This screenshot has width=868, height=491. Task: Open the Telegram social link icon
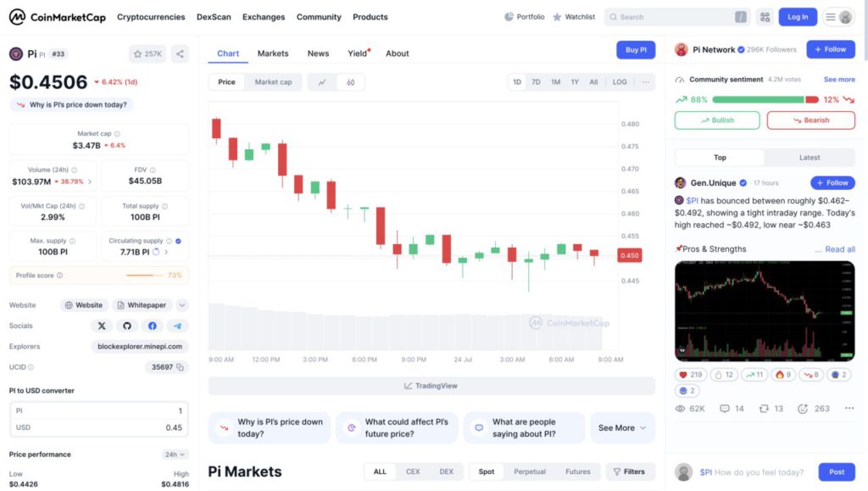[177, 326]
